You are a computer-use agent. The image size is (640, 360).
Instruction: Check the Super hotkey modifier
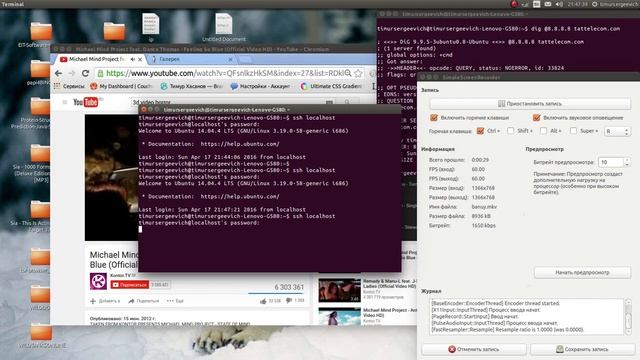pos(573,131)
